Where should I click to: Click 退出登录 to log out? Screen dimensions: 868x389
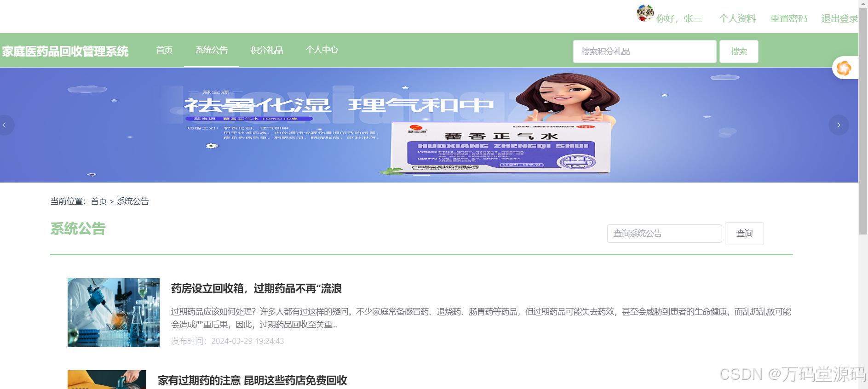(x=839, y=18)
